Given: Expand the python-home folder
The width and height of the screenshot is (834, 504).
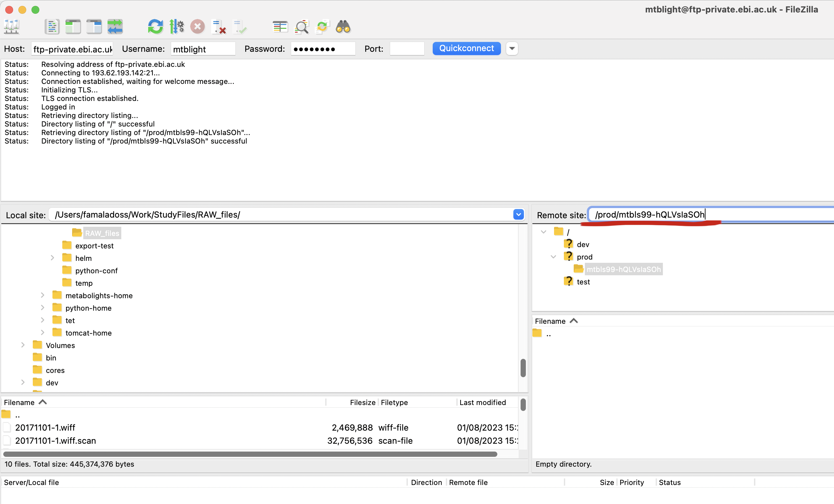Looking at the screenshot, I should (42, 308).
